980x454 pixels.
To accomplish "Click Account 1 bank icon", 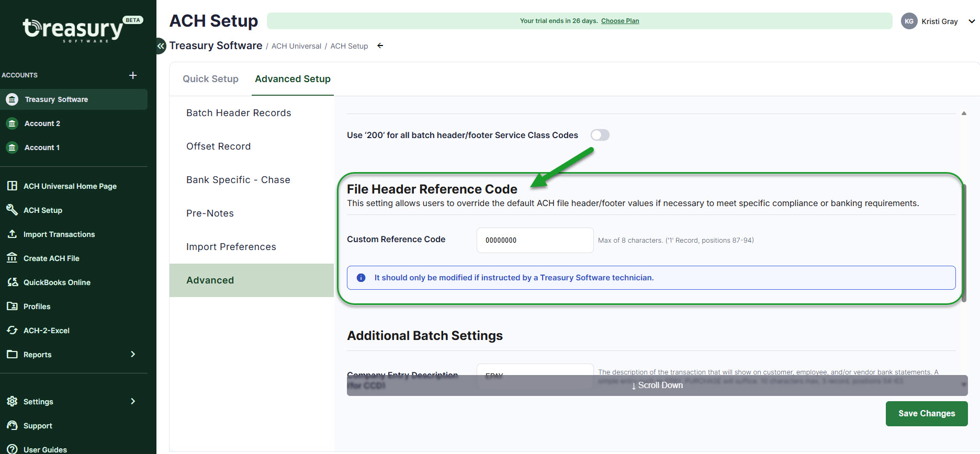I will (12, 147).
